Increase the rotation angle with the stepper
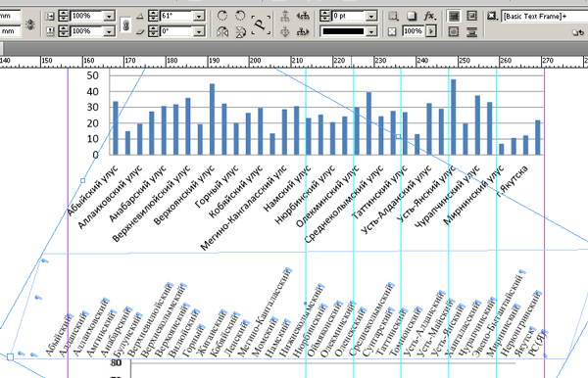 click(153, 14)
